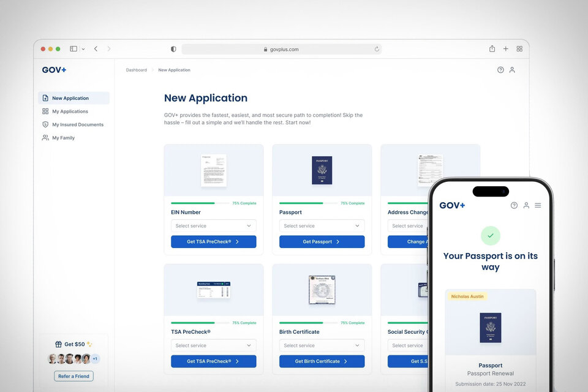Click the Get Birth Certificate button
Image resolution: width=588 pixels, height=392 pixels.
[322, 361]
